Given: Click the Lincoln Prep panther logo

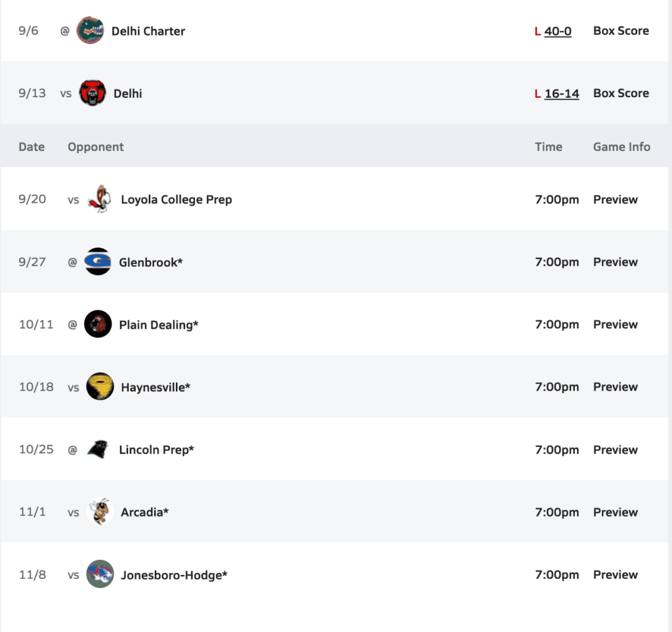Looking at the screenshot, I should tap(98, 450).
